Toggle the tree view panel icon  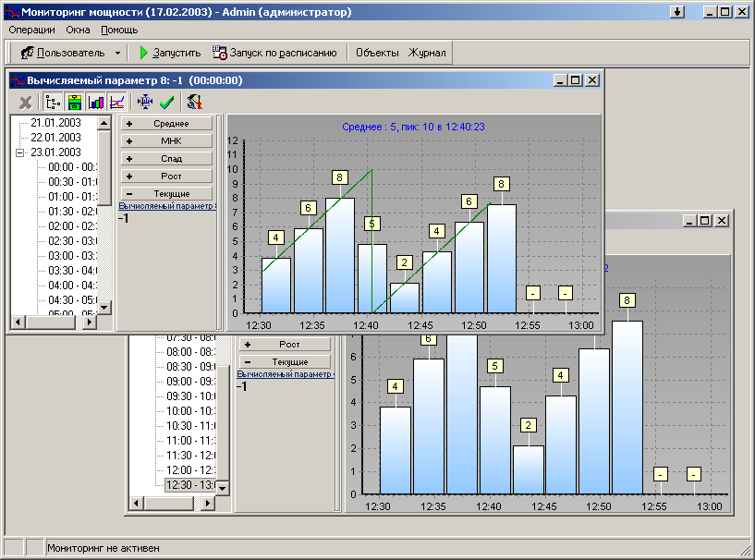point(53,102)
